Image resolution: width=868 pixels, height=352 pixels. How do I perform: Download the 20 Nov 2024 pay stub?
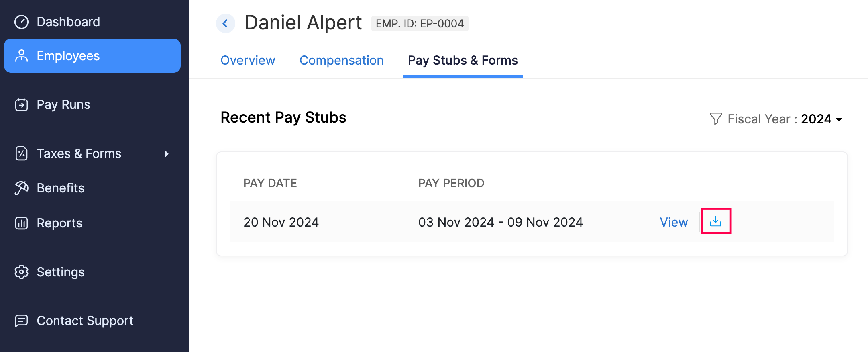pos(716,221)
